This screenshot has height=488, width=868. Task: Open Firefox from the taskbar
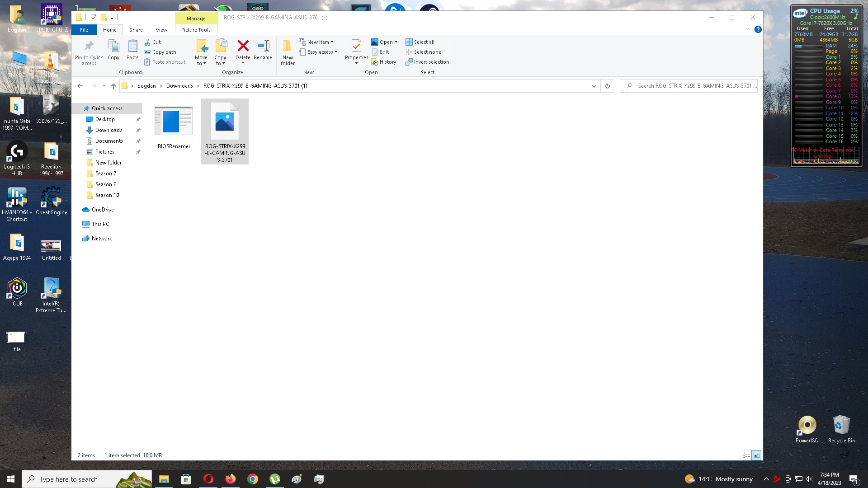[x=231, y=479]
